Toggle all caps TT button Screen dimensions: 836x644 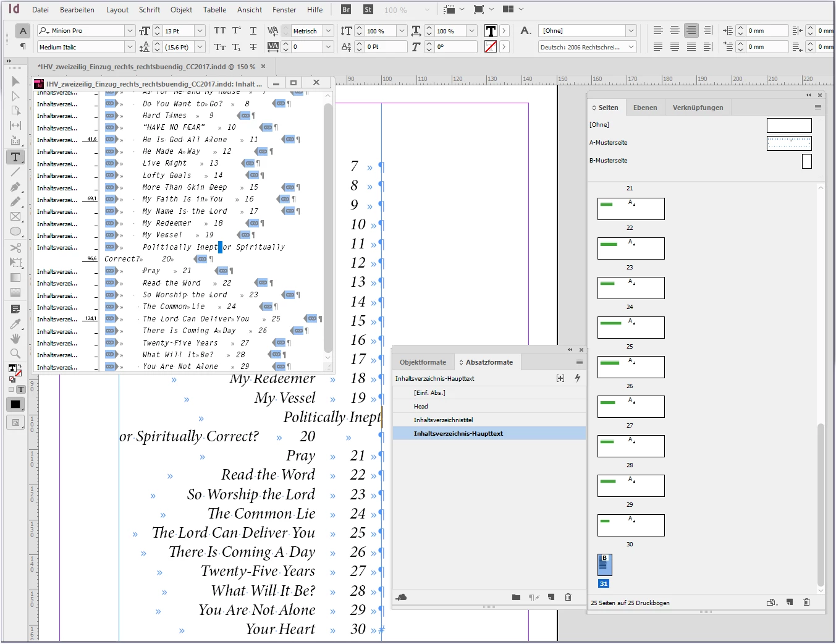(220, 30)
